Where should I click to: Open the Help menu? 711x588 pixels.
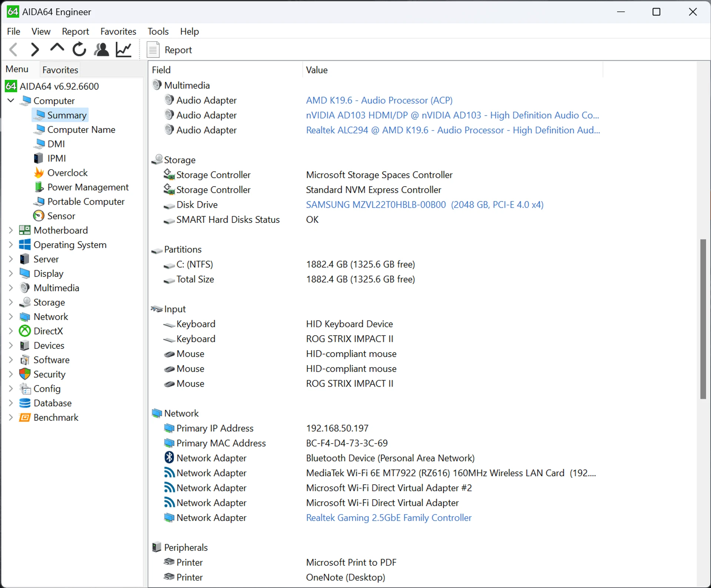(x=190, y=31)
